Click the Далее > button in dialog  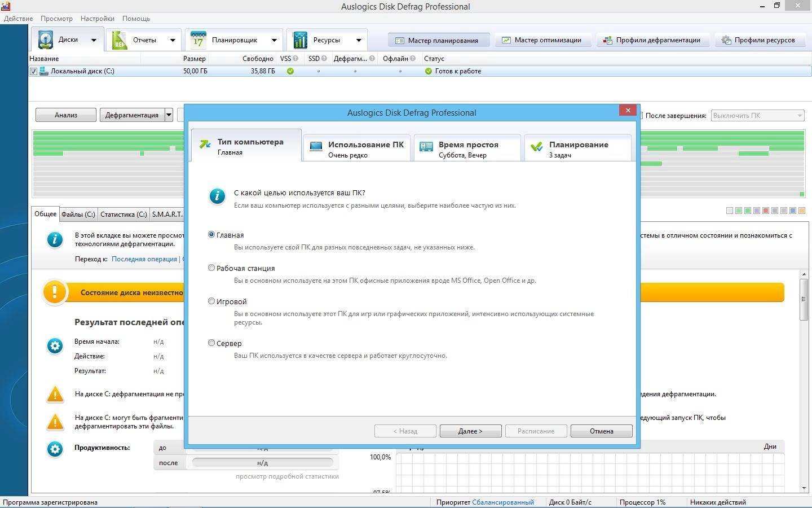(x=470, y=431)
